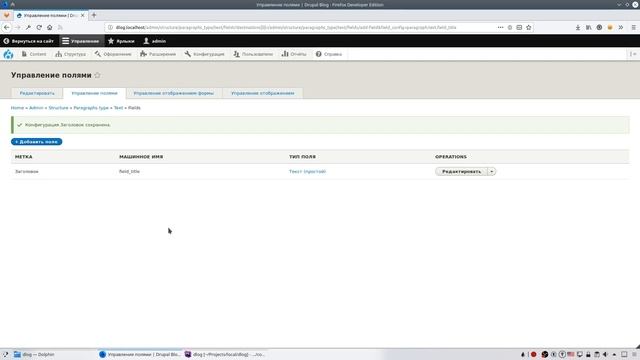Select the Управление полями tab
This screenshot has height=360, width=640.
click(94, 93)
